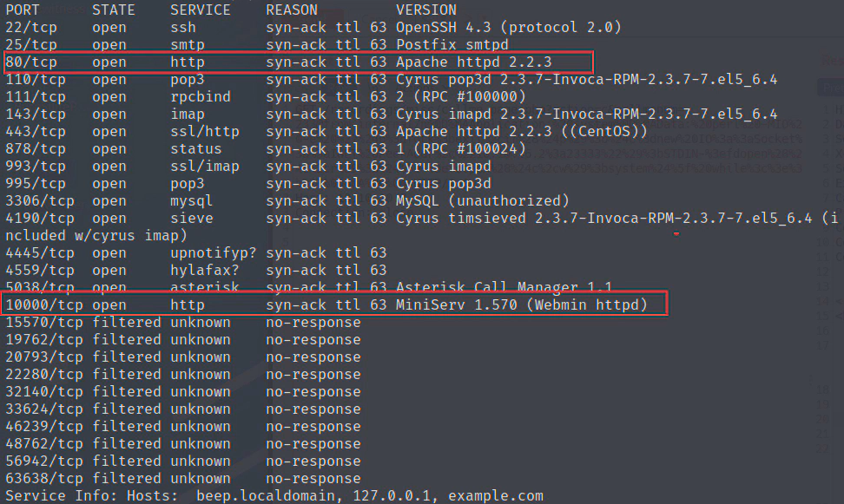Click the Asterisk Call Manager 1.1 text
Viewport: 844px width, 504px height.
click(x=504, y=287)
